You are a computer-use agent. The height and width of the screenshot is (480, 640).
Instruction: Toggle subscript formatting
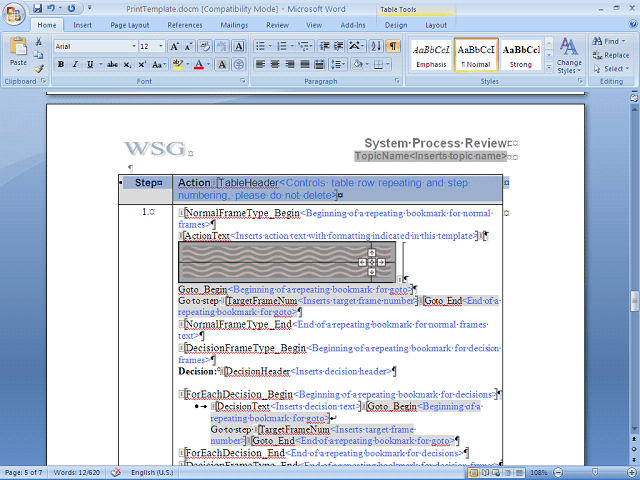127,64
